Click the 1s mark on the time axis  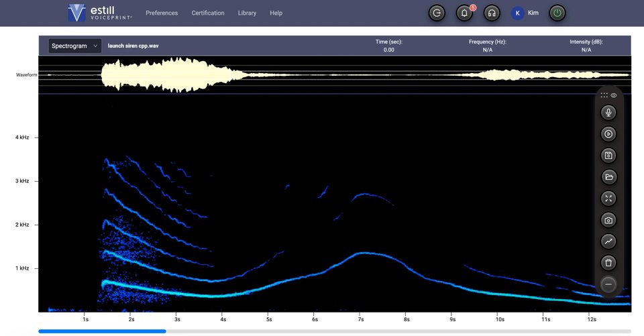85,319
